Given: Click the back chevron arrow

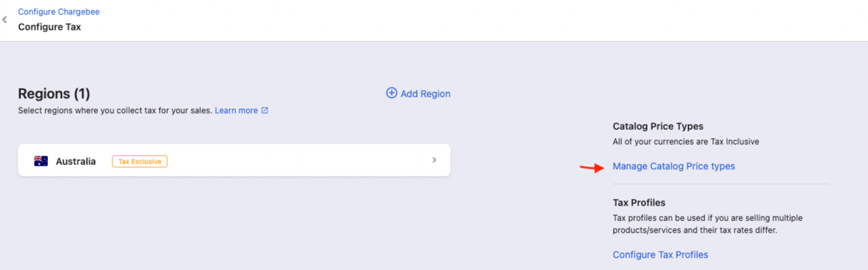Looking at the screenshot, I should point(5,19).
